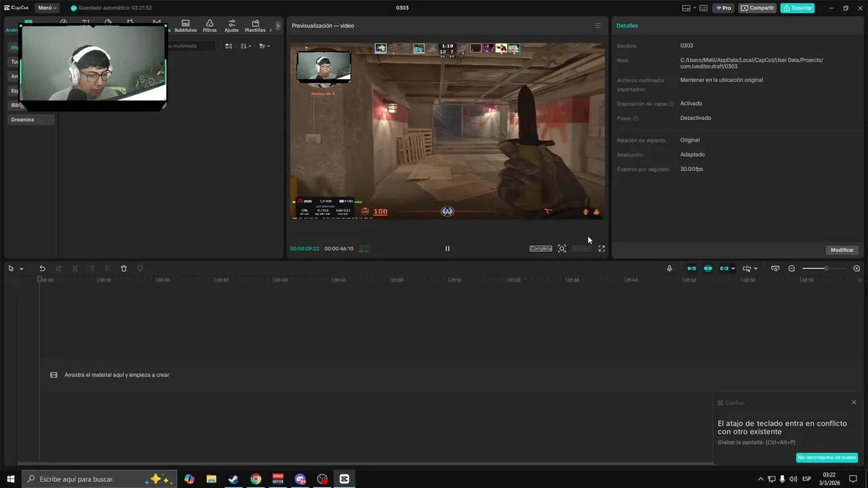
Task: Click the Windows taskbar search box
Action: click(x=100, y=479)
